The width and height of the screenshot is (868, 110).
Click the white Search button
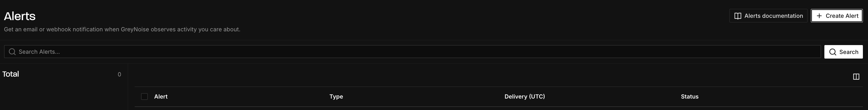click(844, 52)
